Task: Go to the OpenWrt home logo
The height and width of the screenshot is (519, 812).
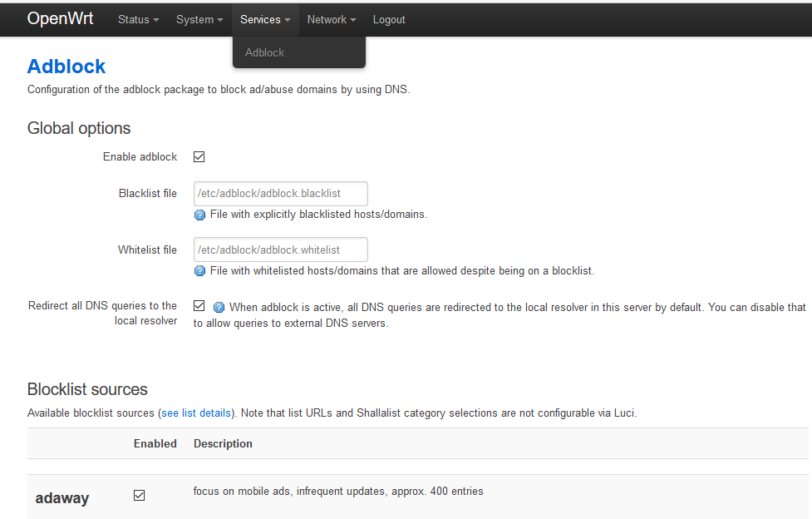Action: coord(60,18)
